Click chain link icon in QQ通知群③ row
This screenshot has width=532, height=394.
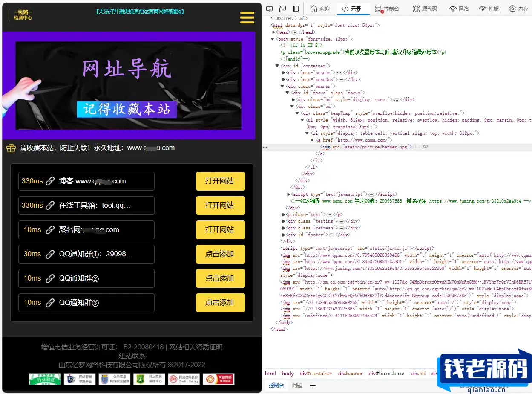pyautogui.click(x=50, y=303)
